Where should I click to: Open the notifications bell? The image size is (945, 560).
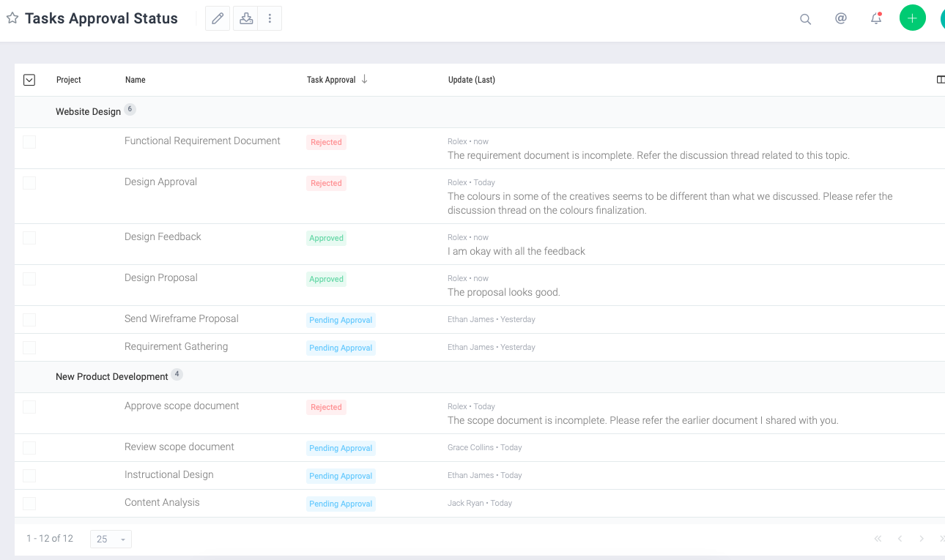(876, 19)
